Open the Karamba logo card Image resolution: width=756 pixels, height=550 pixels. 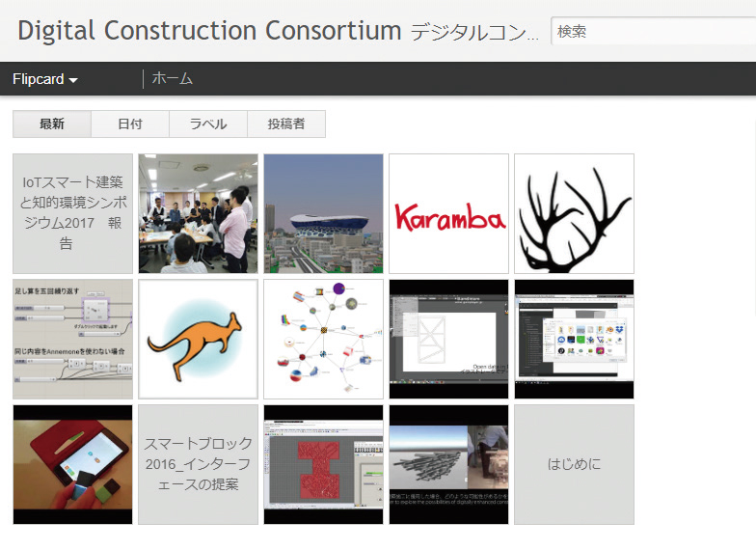449,214
